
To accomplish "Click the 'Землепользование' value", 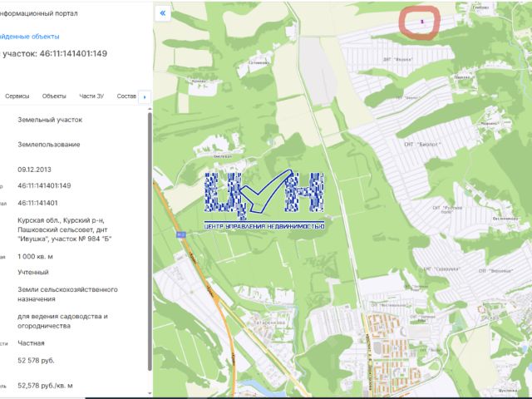I will pyautogui.click(x=49, y=145).
